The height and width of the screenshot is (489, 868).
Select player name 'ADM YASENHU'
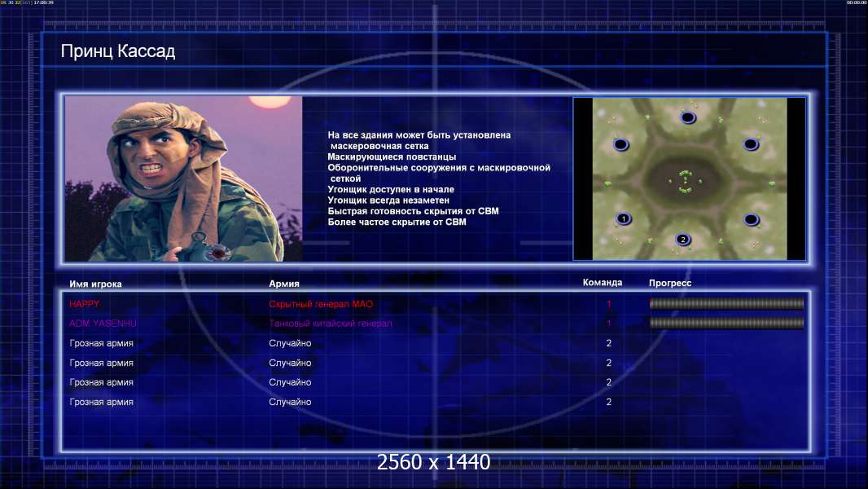[103, 324]
